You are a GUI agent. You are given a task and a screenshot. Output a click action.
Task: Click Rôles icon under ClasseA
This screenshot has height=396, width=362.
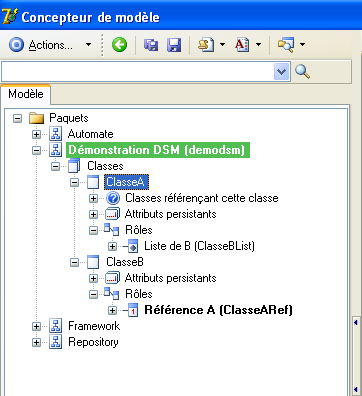[112, 230]
